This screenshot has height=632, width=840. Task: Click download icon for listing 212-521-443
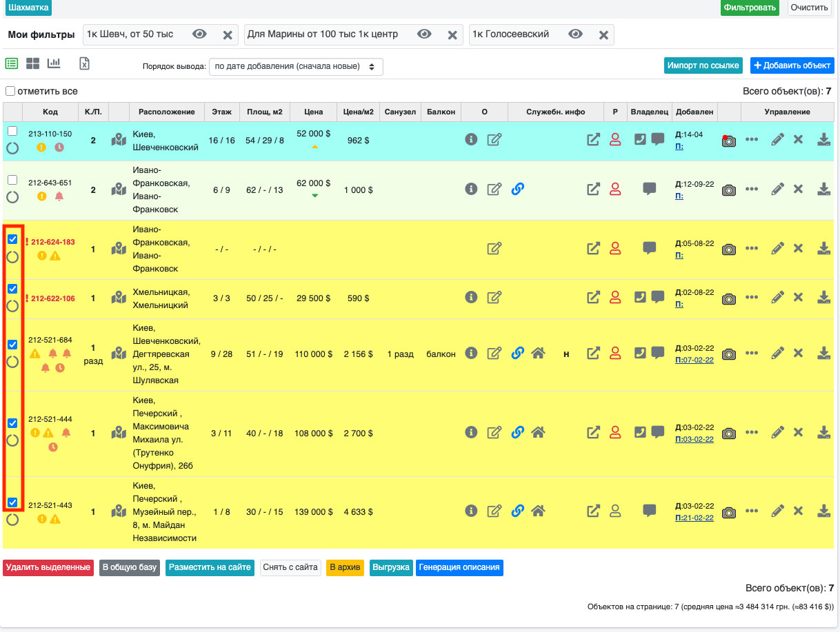coord(823,511)
